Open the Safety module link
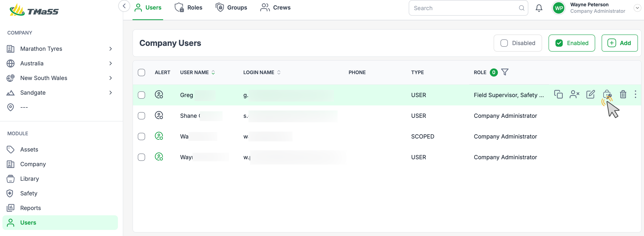This screenshot has width=644, height=236. [x=29, y=193]
